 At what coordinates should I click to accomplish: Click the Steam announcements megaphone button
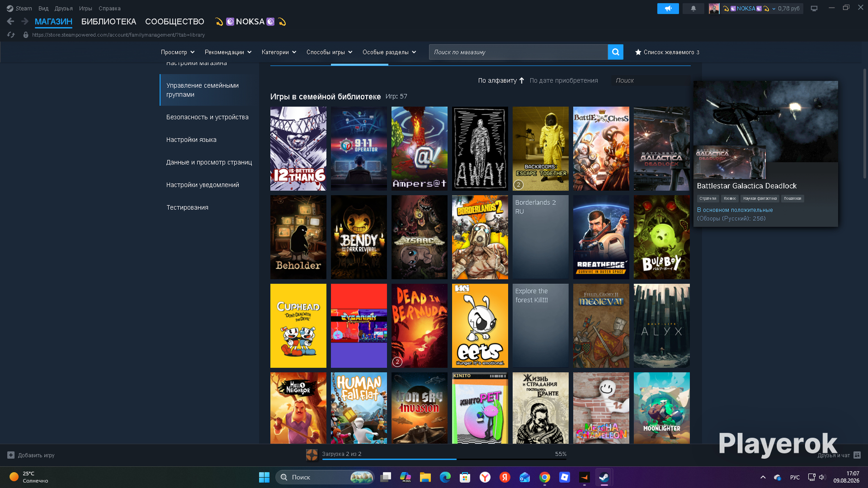point(668,8)
